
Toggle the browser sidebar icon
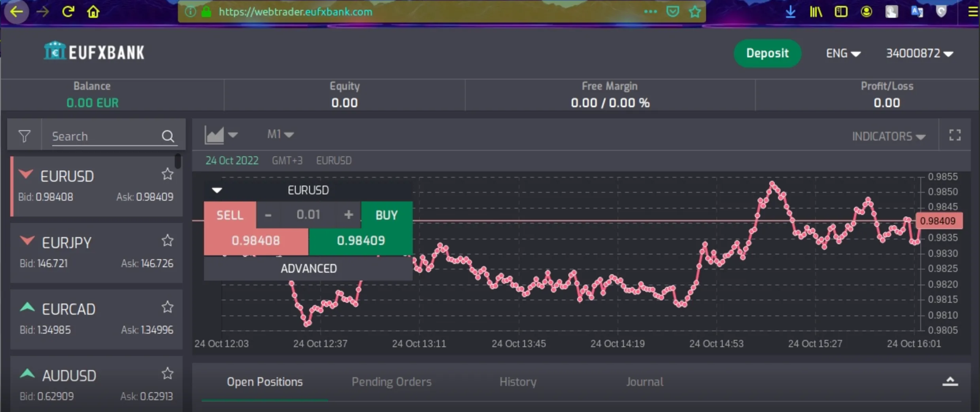(841, 12)
